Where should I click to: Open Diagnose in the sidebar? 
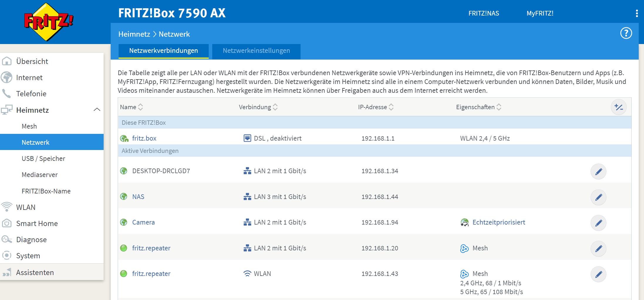tap(31, 240)
